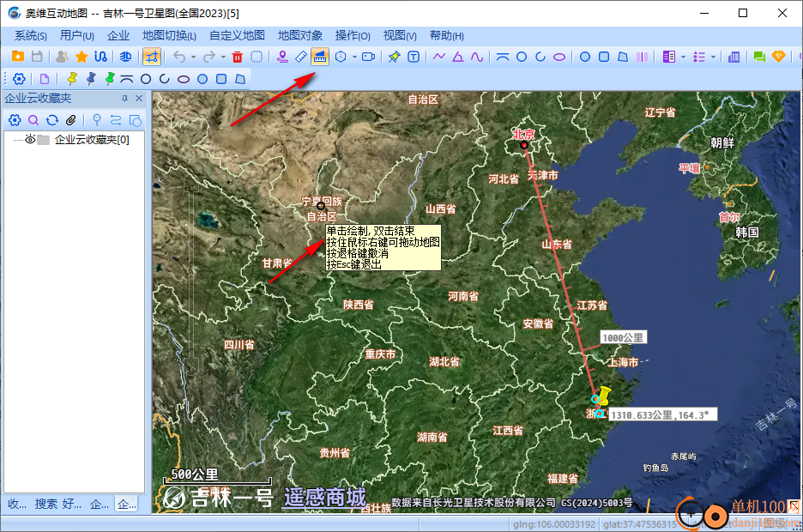The height and width of the screenshot is (532, 803).
Task: Open 地图对象 menu
Action: pos(300,35)
